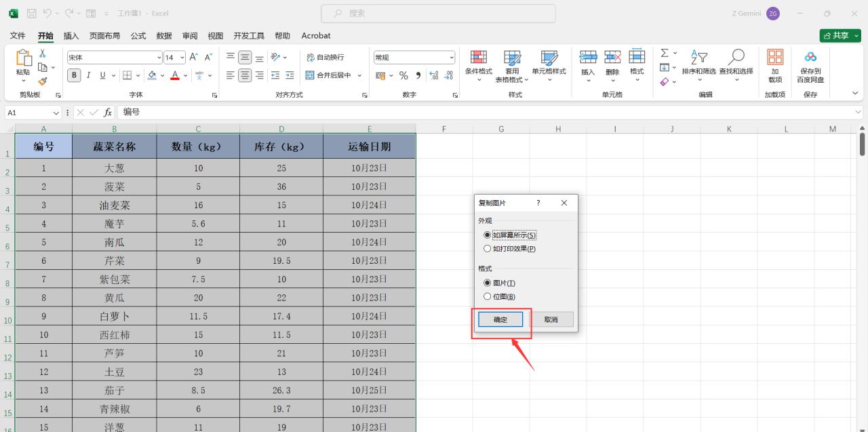This screenshot has height=432, width=868.
Task: Toggle bold formatting
Action: 74,75
